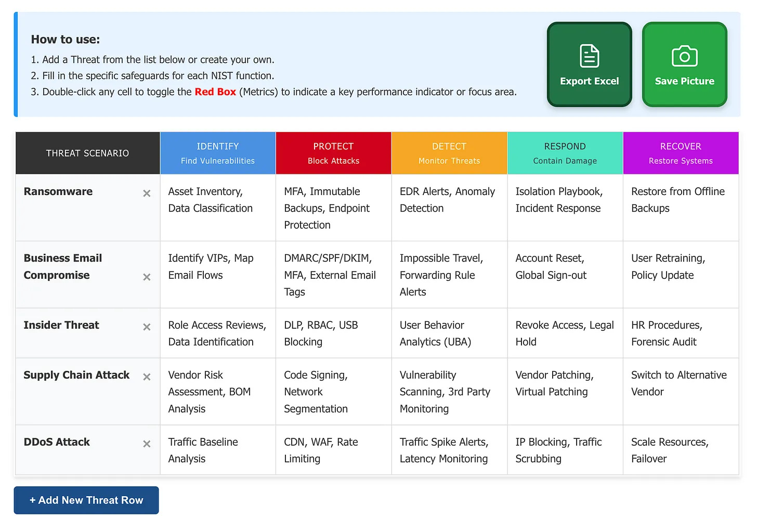Click cell 'User Retraining, Policy Update'
Screen dimensions: 757x532
[x=681, y=275]
